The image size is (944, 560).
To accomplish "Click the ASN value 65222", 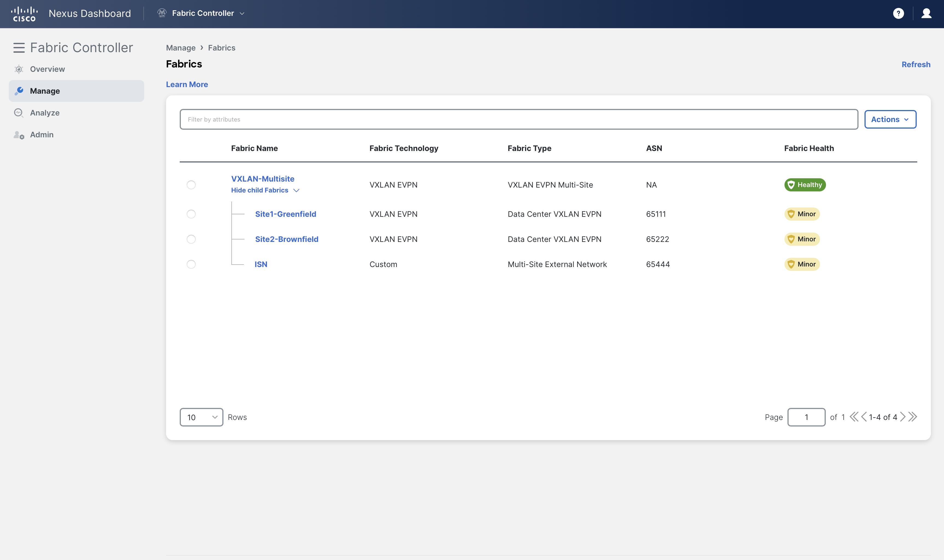I will [x=657, y=239].
